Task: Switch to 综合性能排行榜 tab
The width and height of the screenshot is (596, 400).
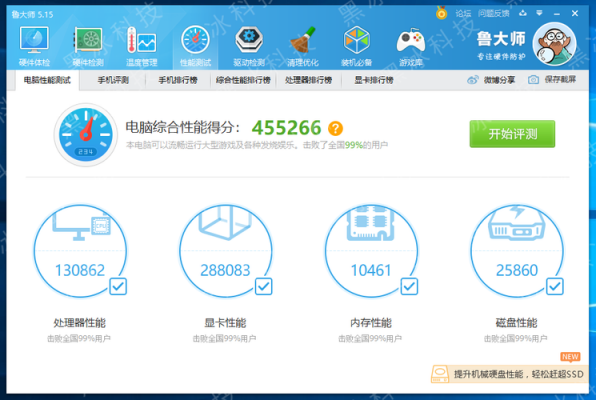Action: 243,80
